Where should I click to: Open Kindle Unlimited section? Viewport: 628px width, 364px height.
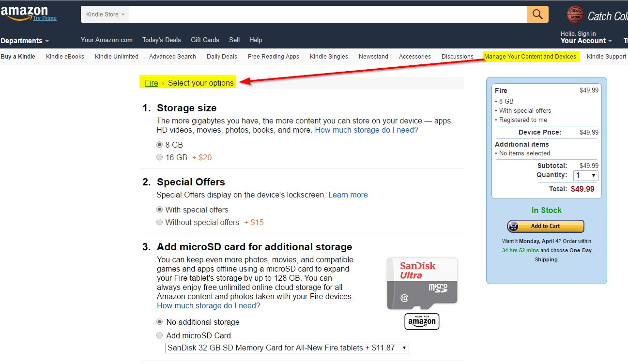click(117, 57)
